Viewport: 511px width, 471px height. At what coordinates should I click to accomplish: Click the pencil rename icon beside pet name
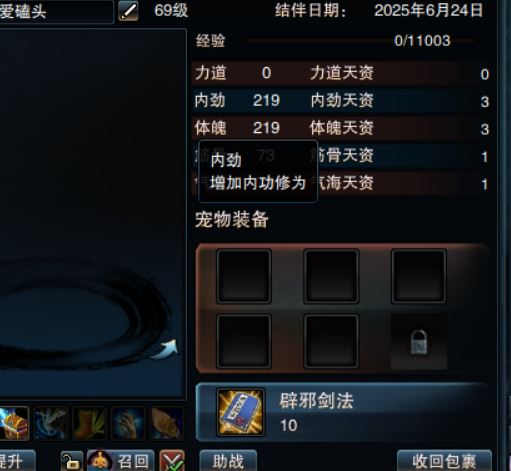click(x=128, y=11)
